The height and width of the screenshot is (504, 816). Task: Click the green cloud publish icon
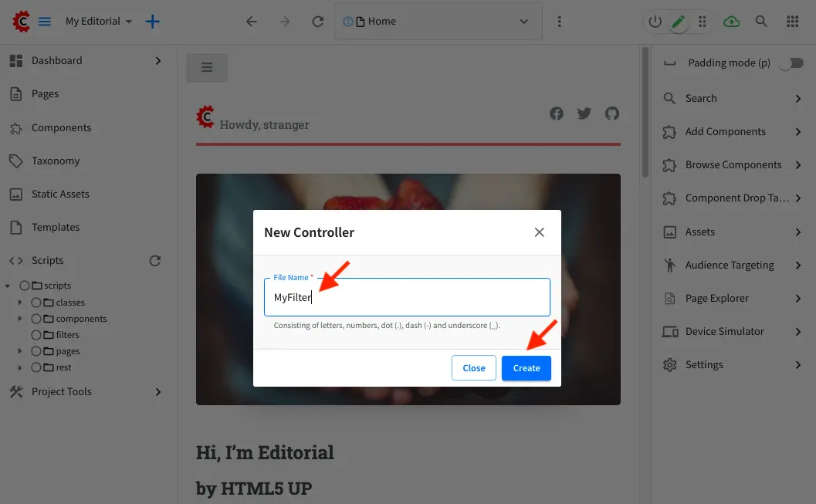[x=732, y=22]
